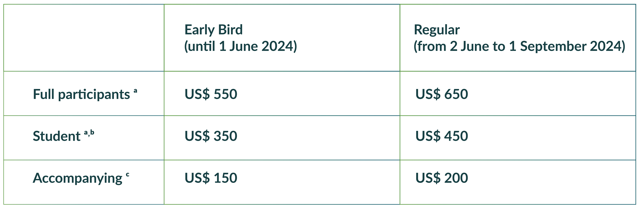The height and width of the screenshot is (208, 644).
Task: Select the Full participants row label
Action: (85, 94)
